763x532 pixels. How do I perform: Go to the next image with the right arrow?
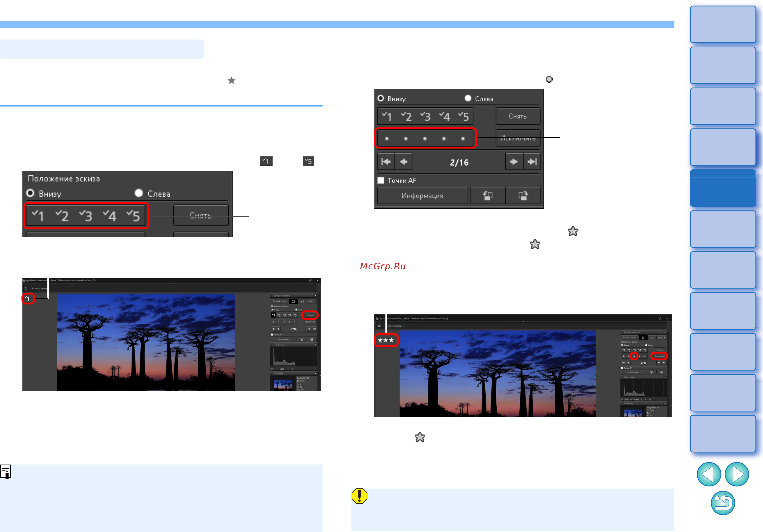514,162
